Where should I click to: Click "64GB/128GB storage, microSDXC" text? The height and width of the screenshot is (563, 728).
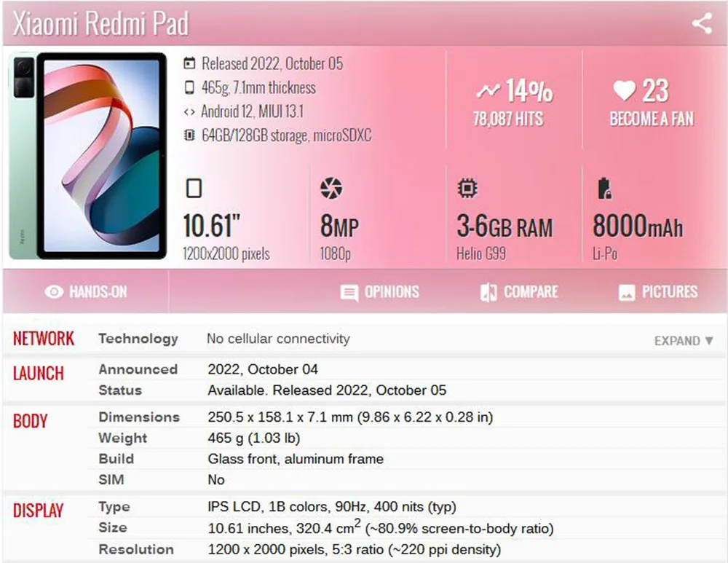(286, 135)
